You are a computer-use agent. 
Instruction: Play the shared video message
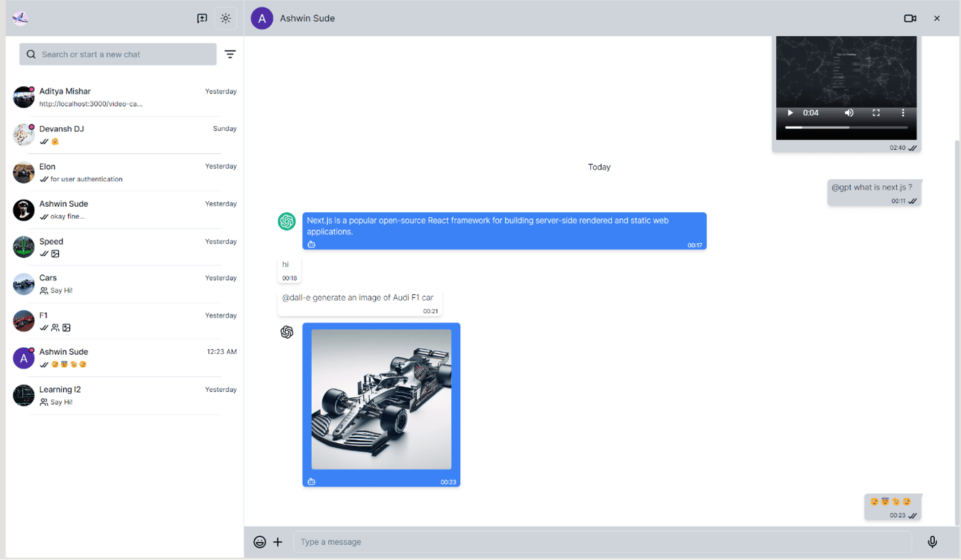click(790, 113)
